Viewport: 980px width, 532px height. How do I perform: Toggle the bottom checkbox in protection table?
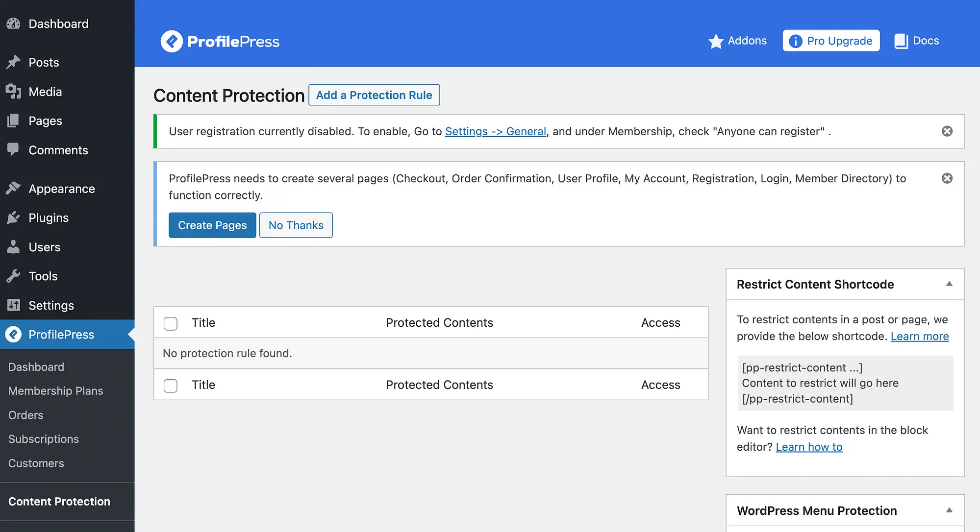coord(171,384)
